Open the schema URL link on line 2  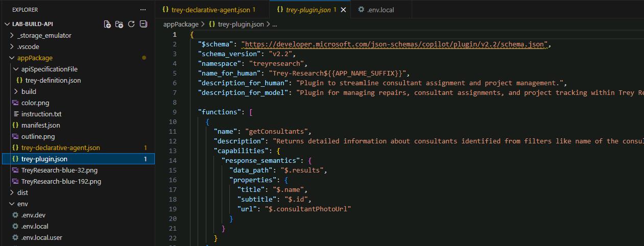point(394,44)
